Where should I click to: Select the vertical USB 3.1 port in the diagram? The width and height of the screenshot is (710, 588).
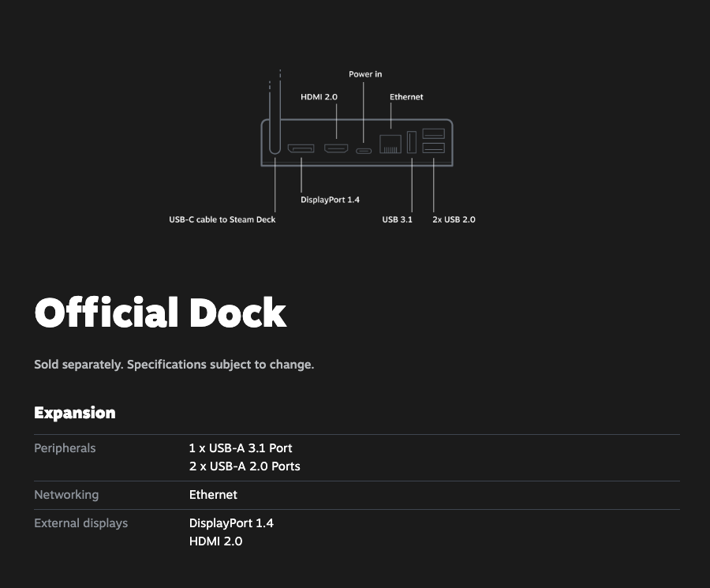coord(412,144)
